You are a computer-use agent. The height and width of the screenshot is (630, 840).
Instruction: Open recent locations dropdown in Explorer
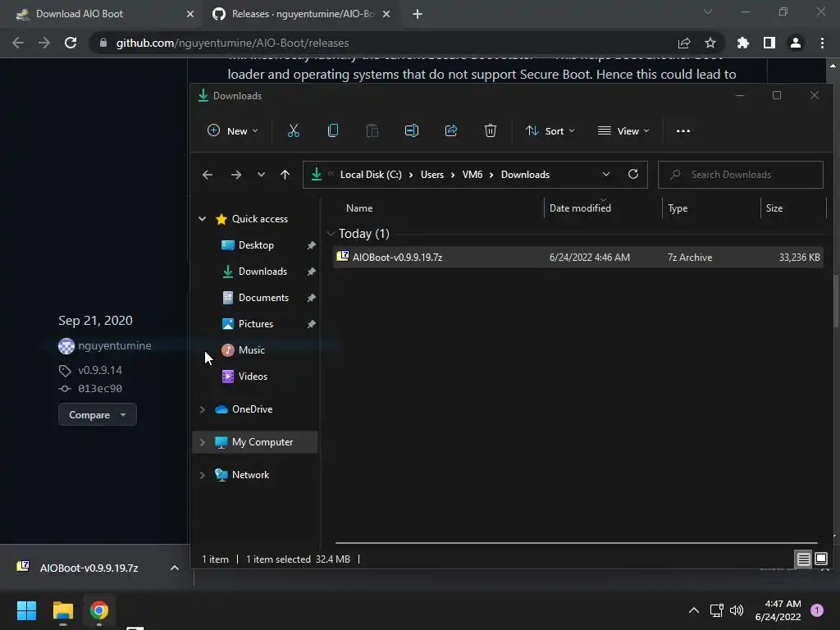[x=261, y=175]
